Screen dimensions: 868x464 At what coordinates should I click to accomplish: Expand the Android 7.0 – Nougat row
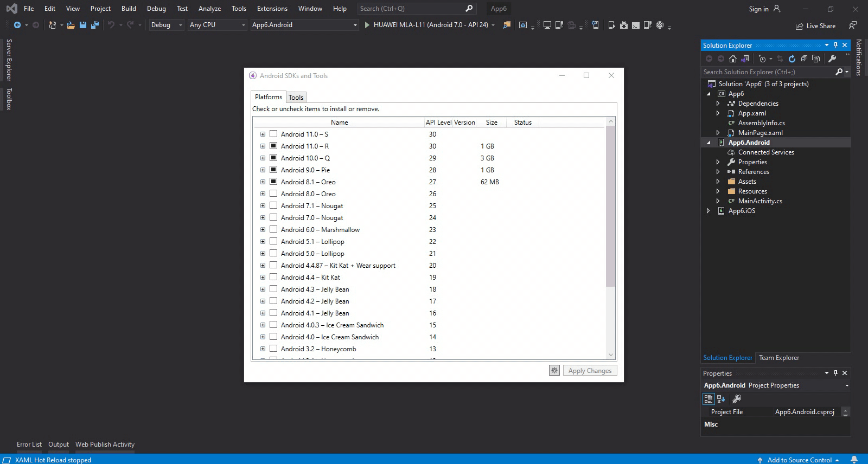pyautogui.click(x=263, y=217)
